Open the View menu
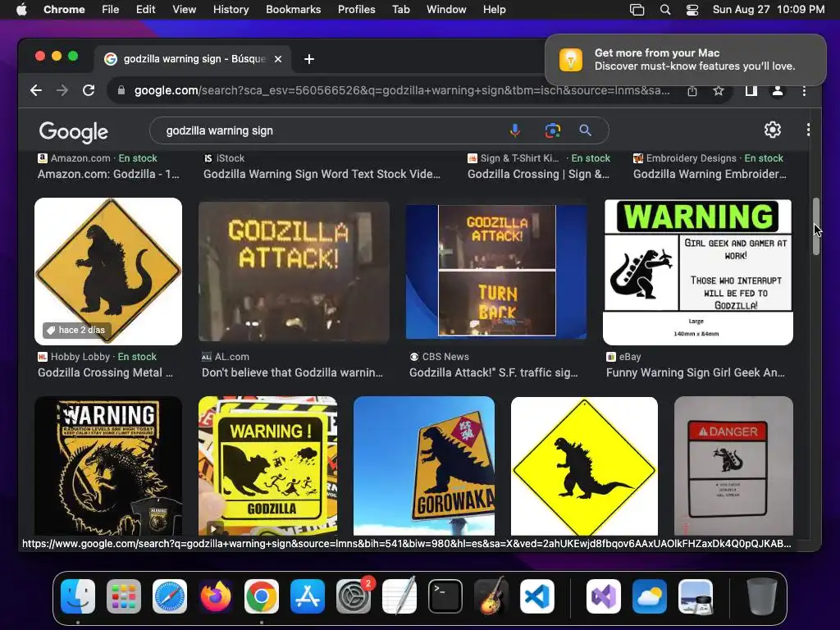The width and height of the screenshot is (840, 630). point(185,10)
